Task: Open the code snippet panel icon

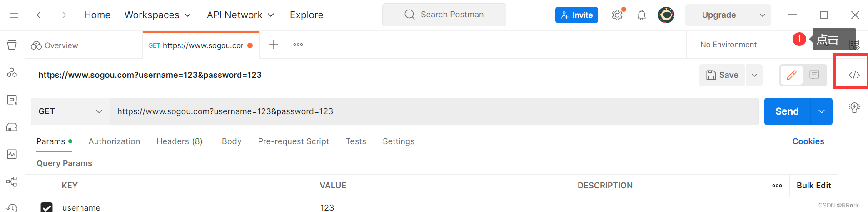Action: [854, 75]
